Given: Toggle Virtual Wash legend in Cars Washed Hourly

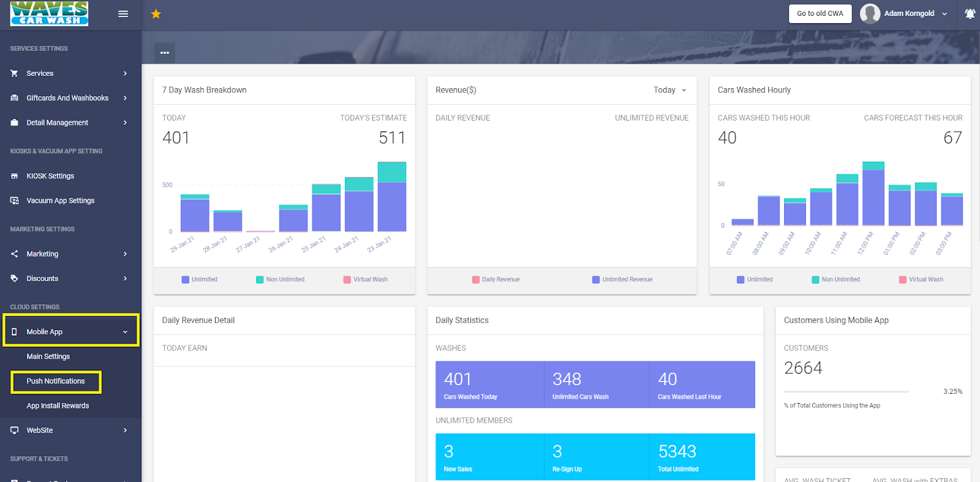Looking at the screenshot, I should pyautogui.click(x=921, y=279).
